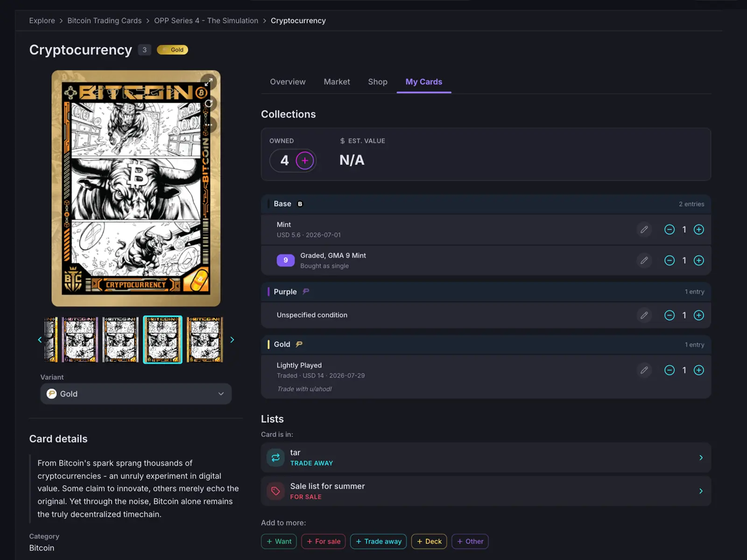This screenshot has height=560, width=747.
Task: Open the Variant dropdown showing Gold
Action: click(136, 394)
